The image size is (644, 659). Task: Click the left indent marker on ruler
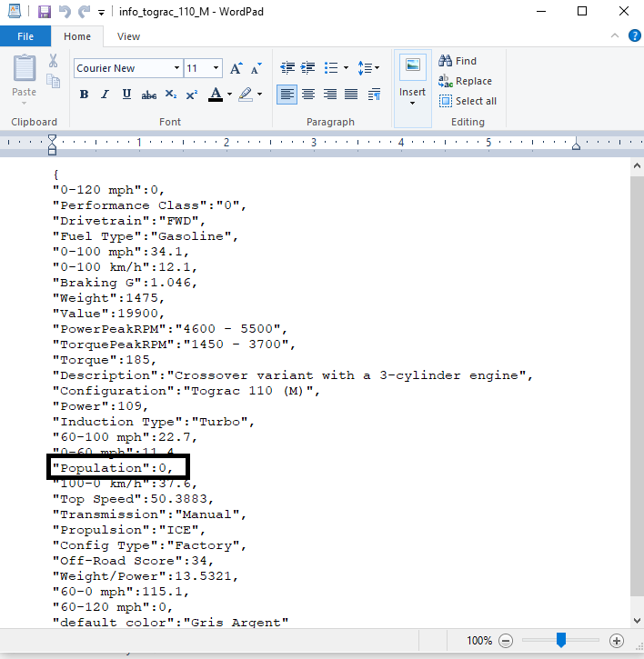coord(52,145)
